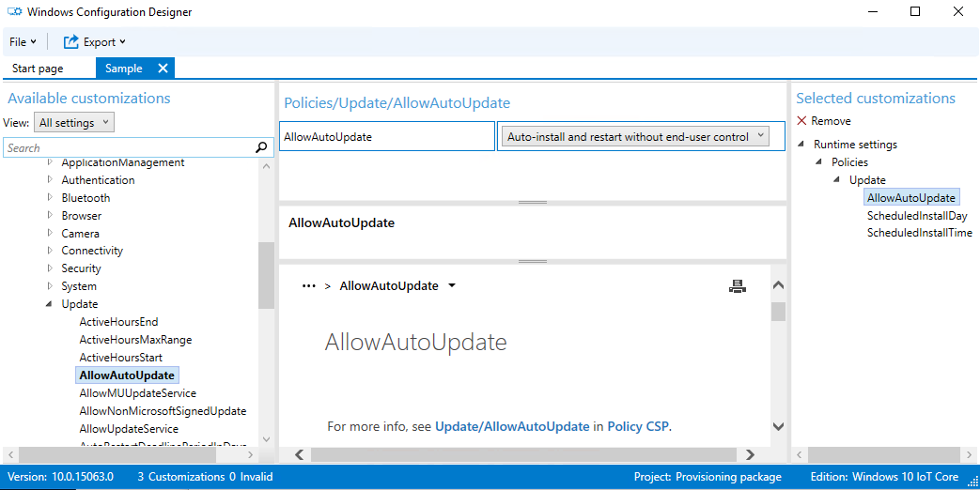Click the print icon in help pane
Screen dimensions: 980x490
click(738, 286)
